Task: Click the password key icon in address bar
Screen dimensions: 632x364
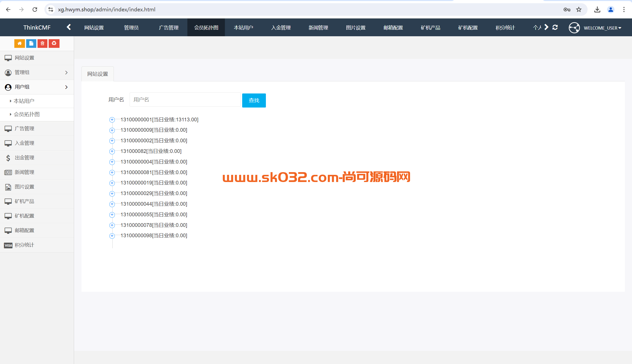Action: 567,10
